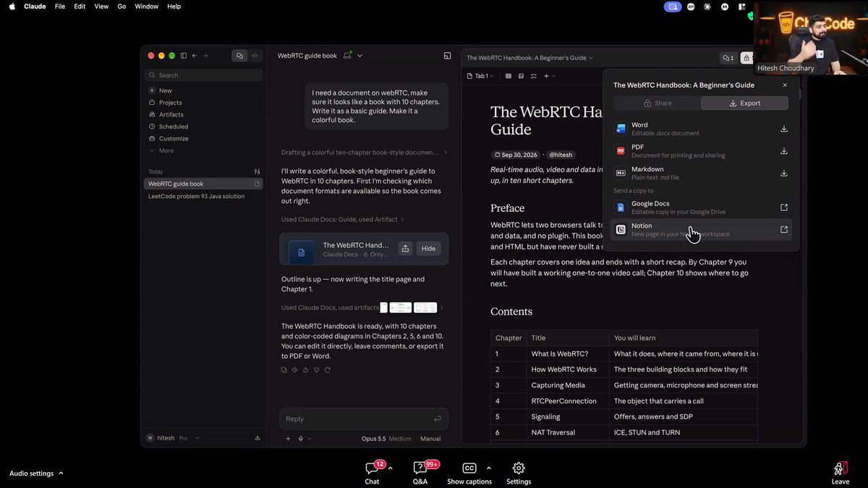The image size is (868, 488).
Task: Add a checklist from the document toolbar
Action: coord(534,76)
